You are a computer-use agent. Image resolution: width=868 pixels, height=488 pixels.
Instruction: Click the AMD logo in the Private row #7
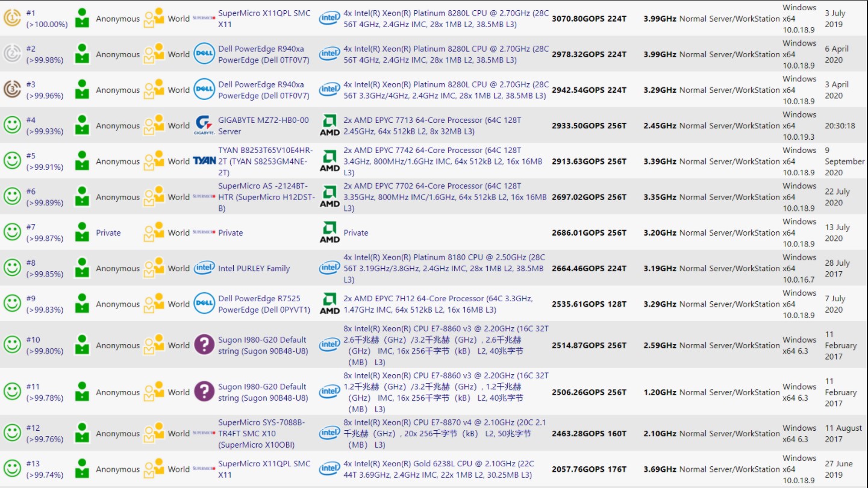329,233
